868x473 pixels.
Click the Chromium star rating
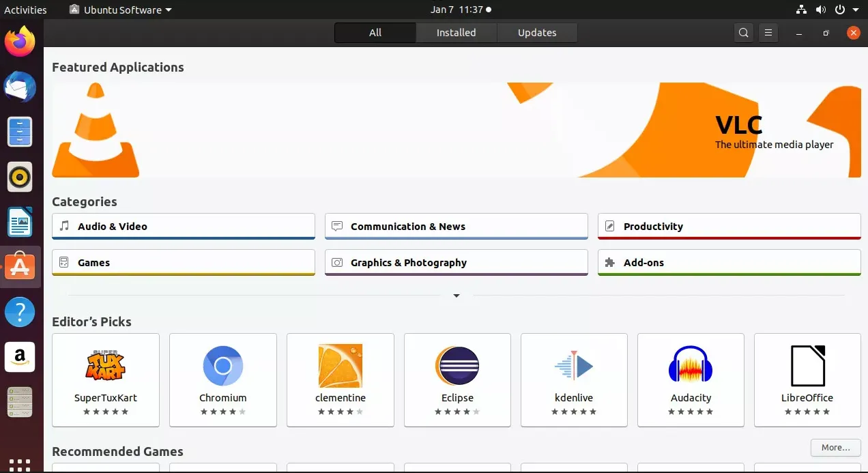[x=223, y=412]
